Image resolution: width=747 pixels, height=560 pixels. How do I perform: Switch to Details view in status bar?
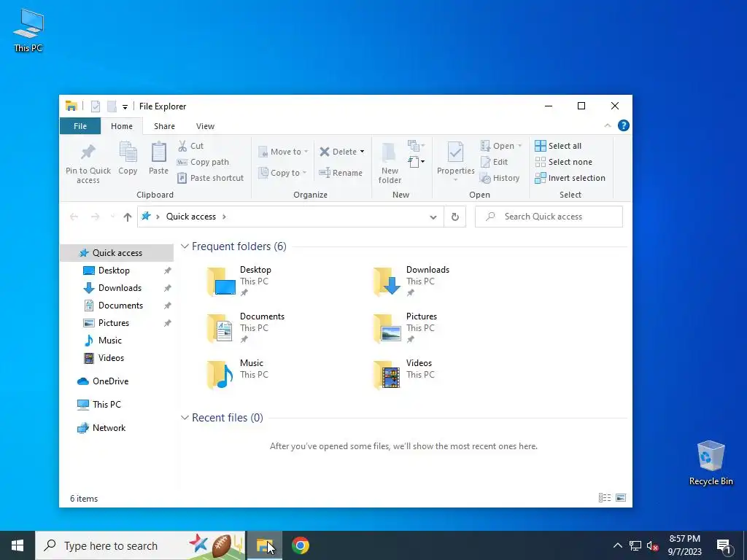point(605,498)
